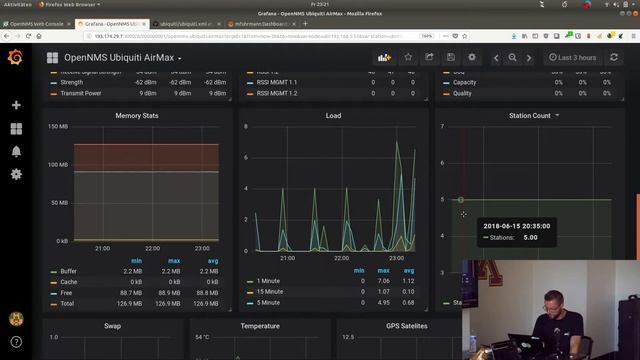Refresh the dashboard with the circular arrows icon

point(614,58)
